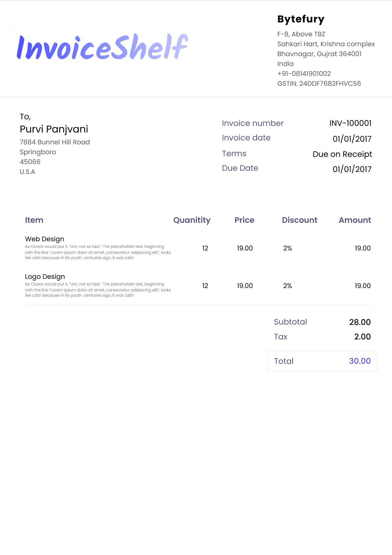This screenshot has width=392, height=555.
Task: Click invoice number value INV-100001
Action: pos(350,123)
